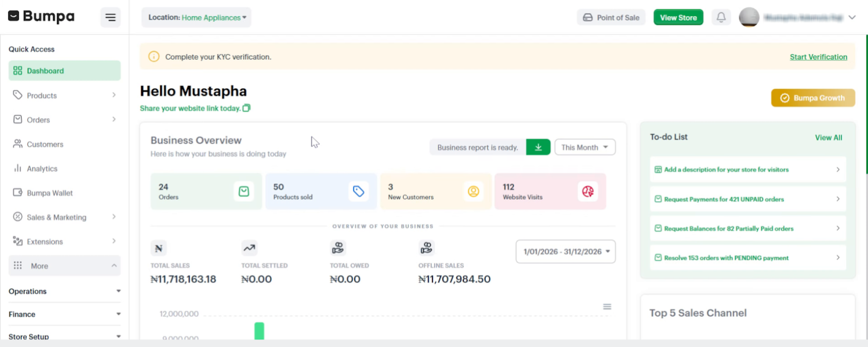The image size is (868, 347).
Task: Click the ₦11,707,984.50 offline sales value
Action: point(454,279)
